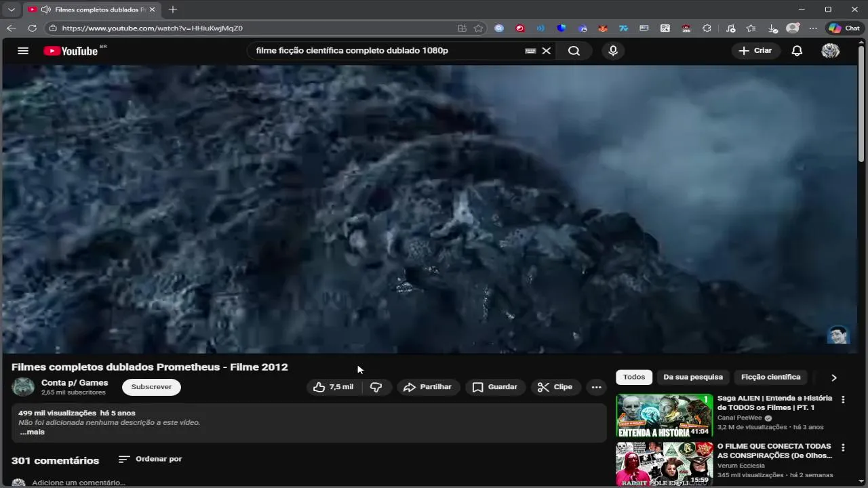Select the Filmes completos dublados browser tab
868x488 pixels.
92,9
